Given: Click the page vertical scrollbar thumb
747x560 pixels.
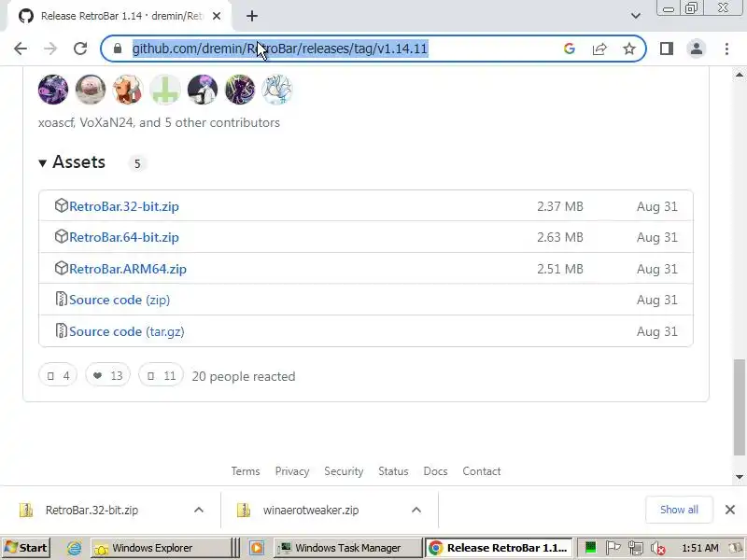Looking at the screenshot, I should click(740, 408).
